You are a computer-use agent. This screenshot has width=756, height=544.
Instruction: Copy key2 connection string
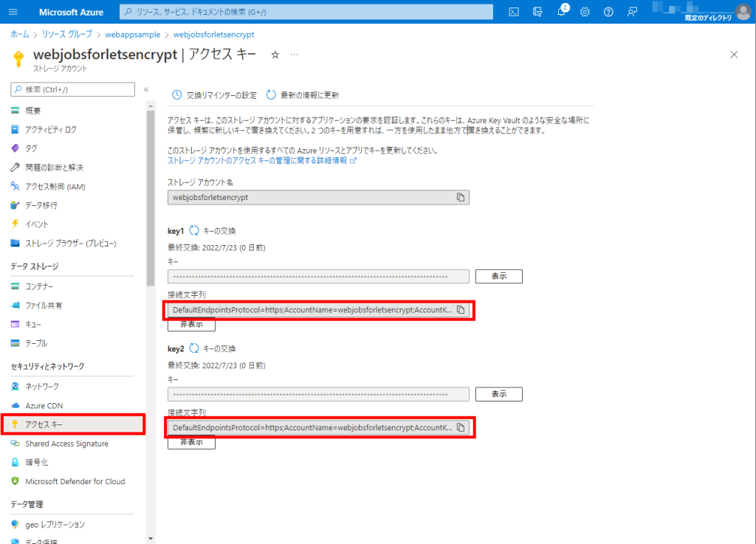[461, 427]
